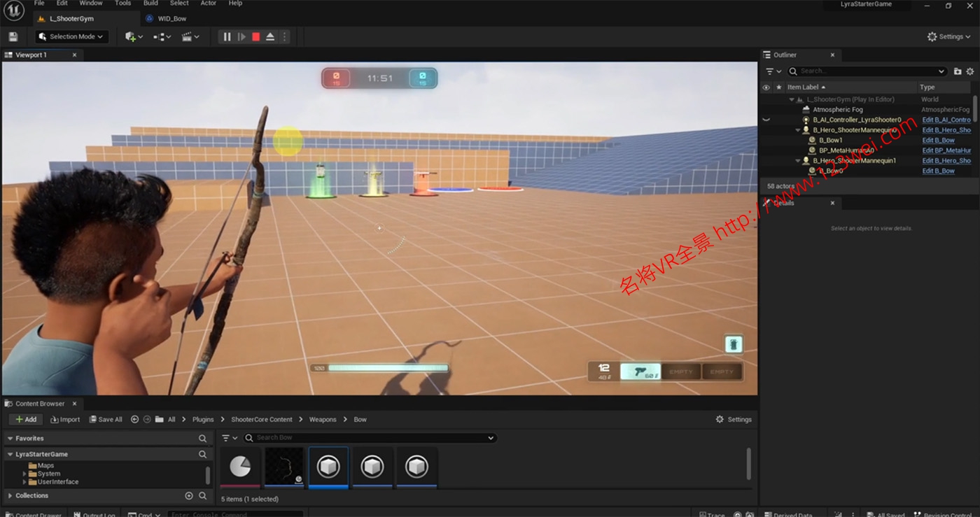Click the Eject playback control

[269, 36]
